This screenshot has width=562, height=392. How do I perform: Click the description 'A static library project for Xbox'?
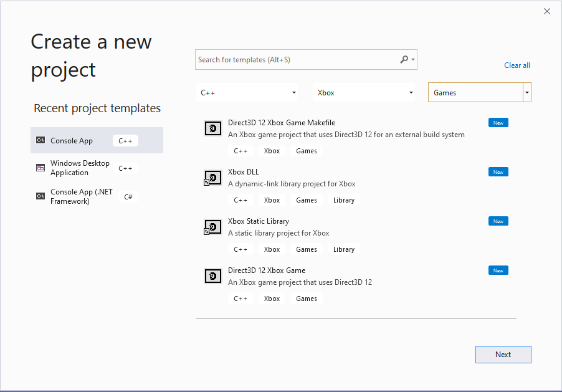pos(279,233)
